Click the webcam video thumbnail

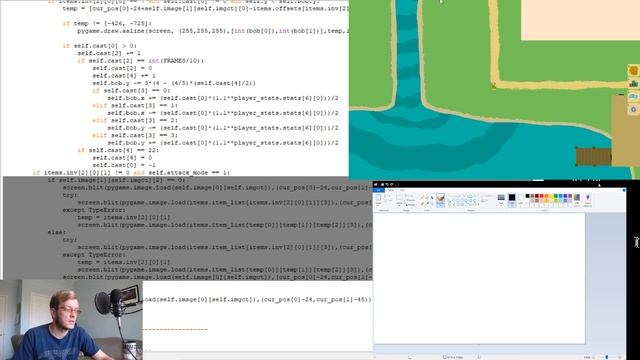(x=71, y=320)
